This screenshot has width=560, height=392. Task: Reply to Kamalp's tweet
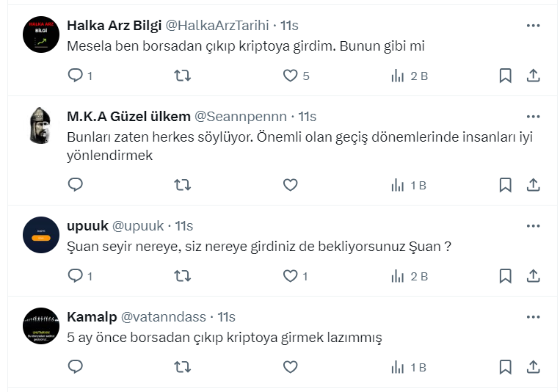(76, 366)
